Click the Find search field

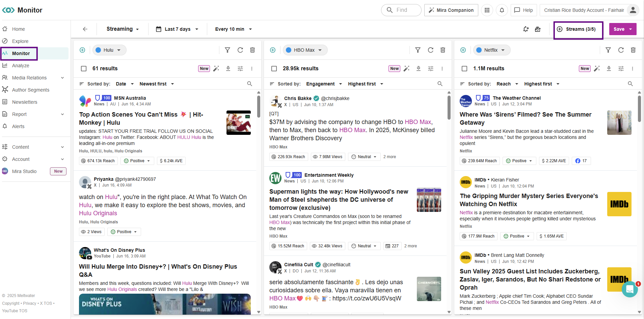click(401, 10)
